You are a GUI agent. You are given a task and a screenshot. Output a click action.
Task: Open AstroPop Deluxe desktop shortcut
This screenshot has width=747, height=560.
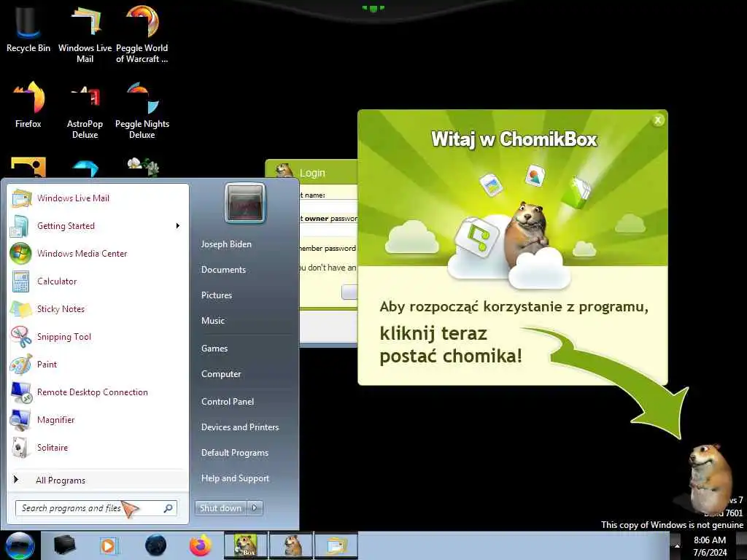pyautogui.click(x=85, y=111)
